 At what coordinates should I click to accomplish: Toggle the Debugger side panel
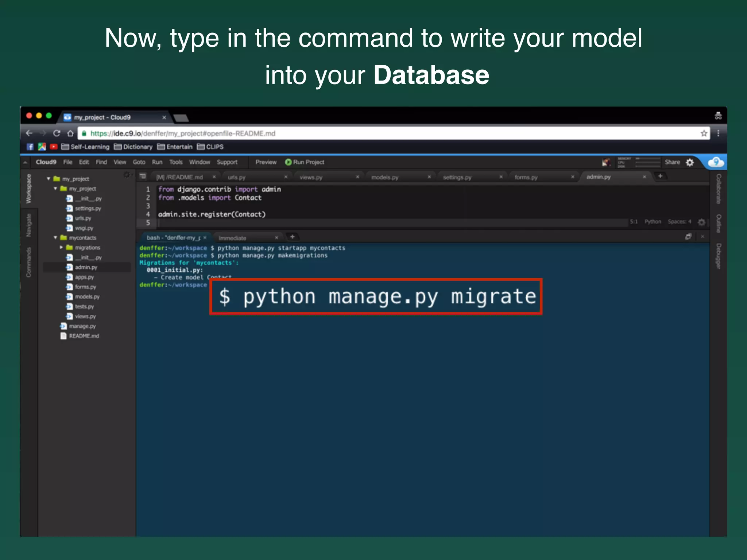click(718, 256)
